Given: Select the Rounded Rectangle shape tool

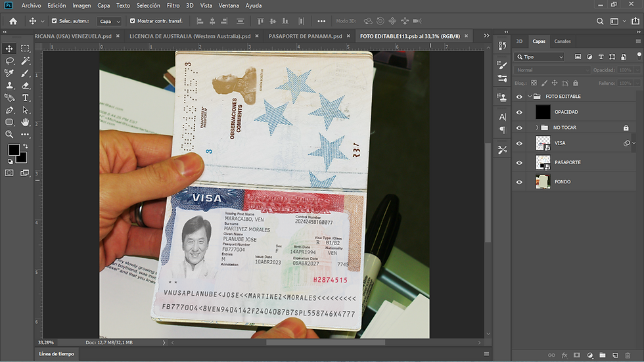Looking at the screenshot, I should [x=9, y=122].
